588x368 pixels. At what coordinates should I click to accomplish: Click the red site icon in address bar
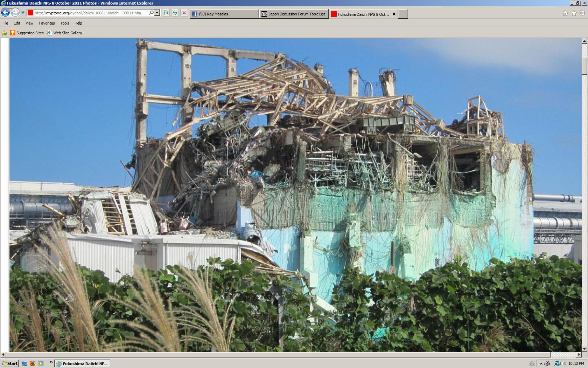(x=30, y=13)
